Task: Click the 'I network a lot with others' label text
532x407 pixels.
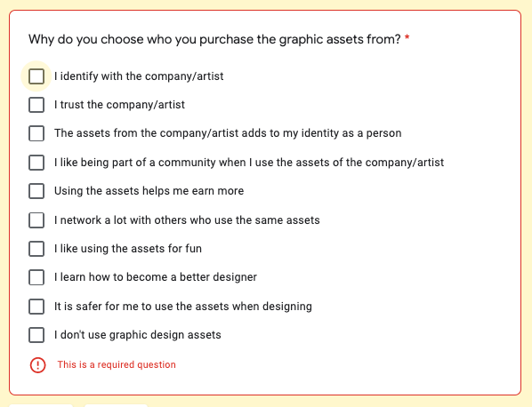Action: click(187, 219)
